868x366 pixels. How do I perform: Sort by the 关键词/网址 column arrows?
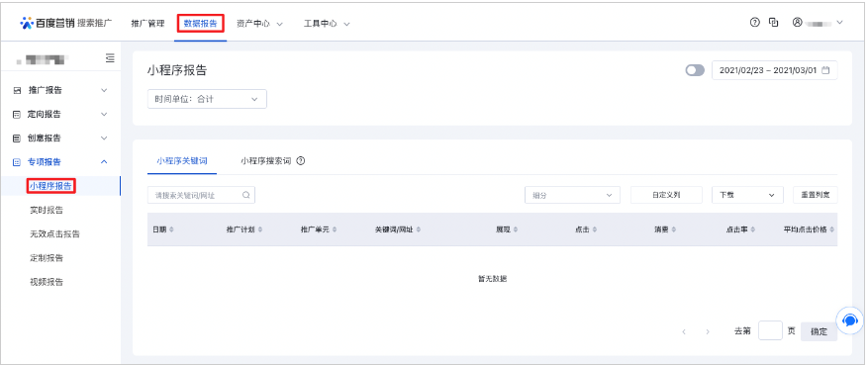(x=418, y=229)
